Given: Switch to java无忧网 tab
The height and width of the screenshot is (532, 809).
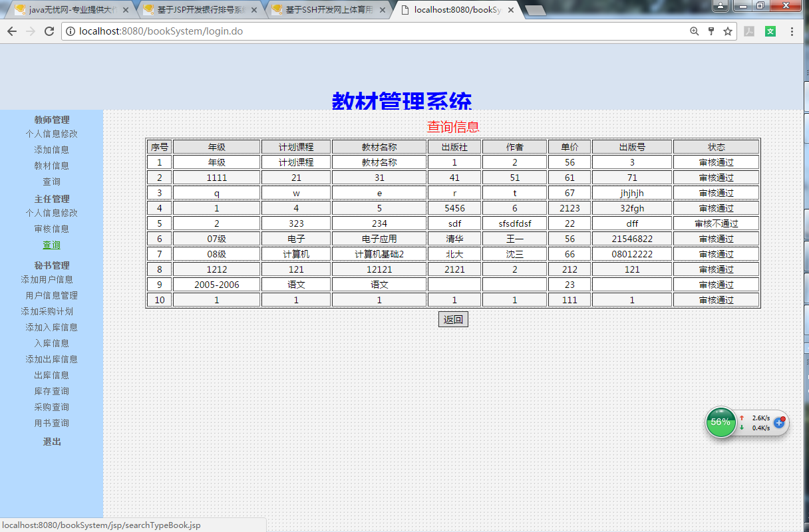Looking at the screenshot, I should coord(71,10).
